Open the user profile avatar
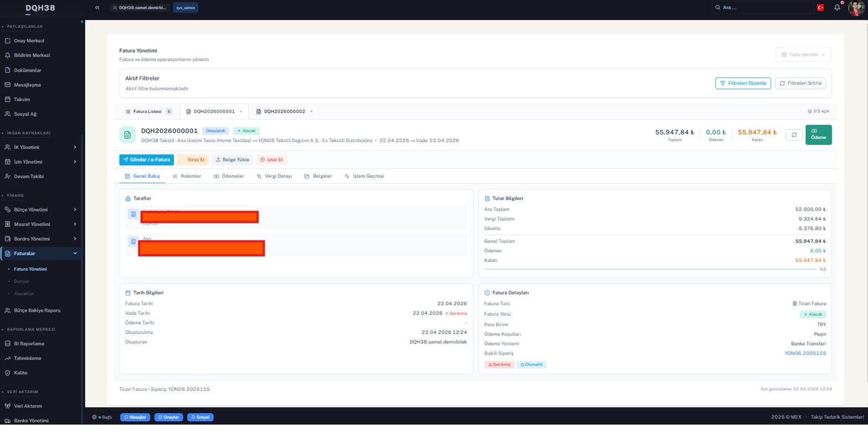 [x=856, y=8]
